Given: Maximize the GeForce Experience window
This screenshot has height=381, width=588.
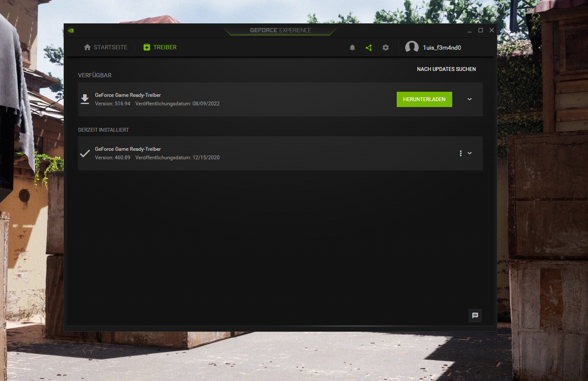Looking at the screenshot, I should click(481, 30).
